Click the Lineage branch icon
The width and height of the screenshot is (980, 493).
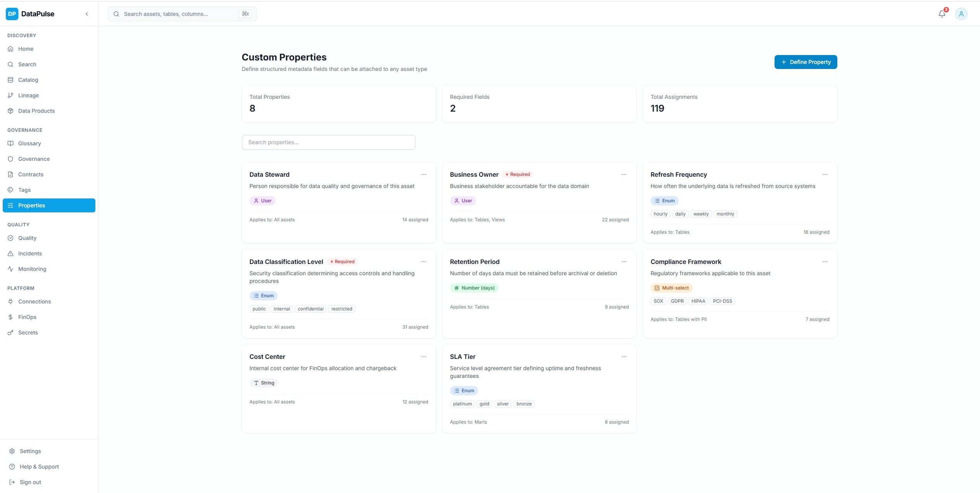click(x=11, y=95)
